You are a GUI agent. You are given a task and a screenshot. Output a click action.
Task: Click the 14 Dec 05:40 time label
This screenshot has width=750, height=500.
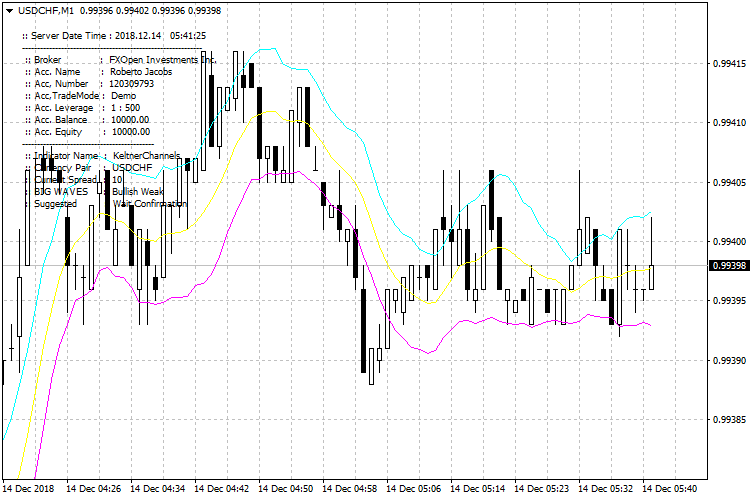pyautogui.click(x=671, y=489)
